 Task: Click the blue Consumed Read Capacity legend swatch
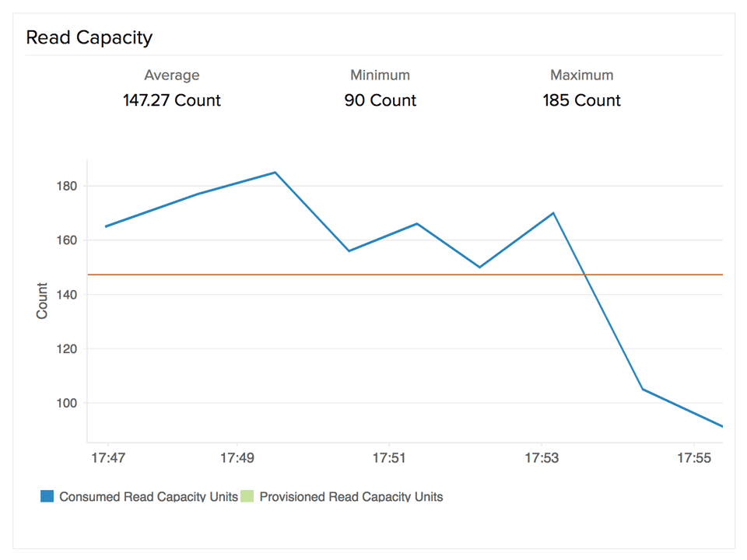[x=47, y=496]
